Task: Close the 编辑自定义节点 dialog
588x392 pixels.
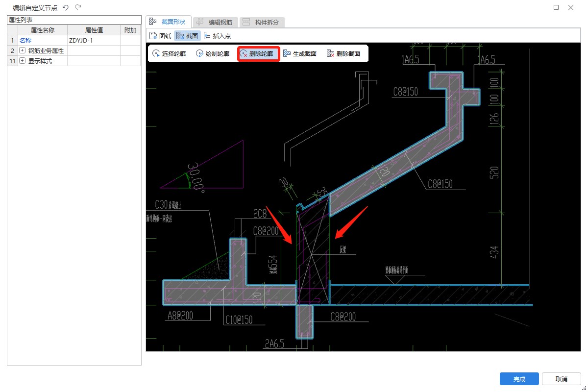Action: tap(571, 7)
